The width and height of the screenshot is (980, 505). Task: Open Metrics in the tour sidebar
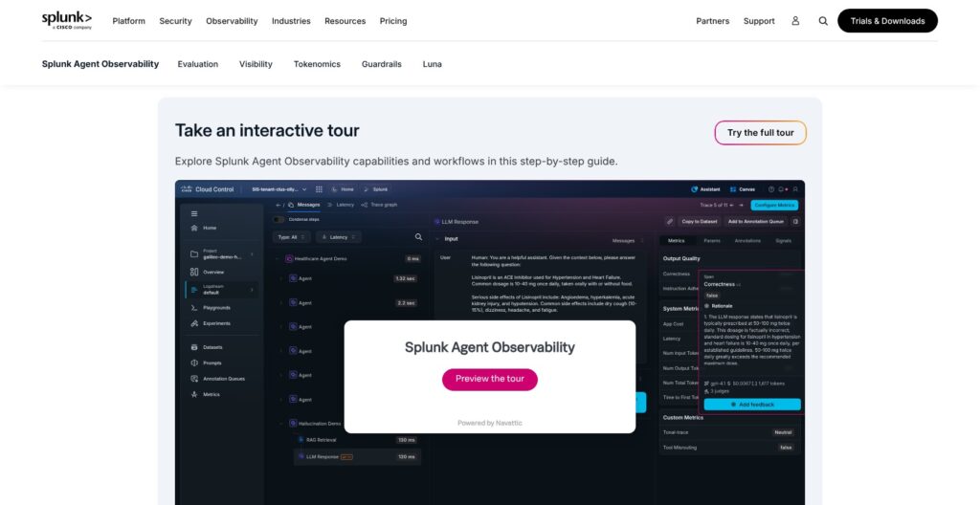pyautogui.click(x=205, y=394)
